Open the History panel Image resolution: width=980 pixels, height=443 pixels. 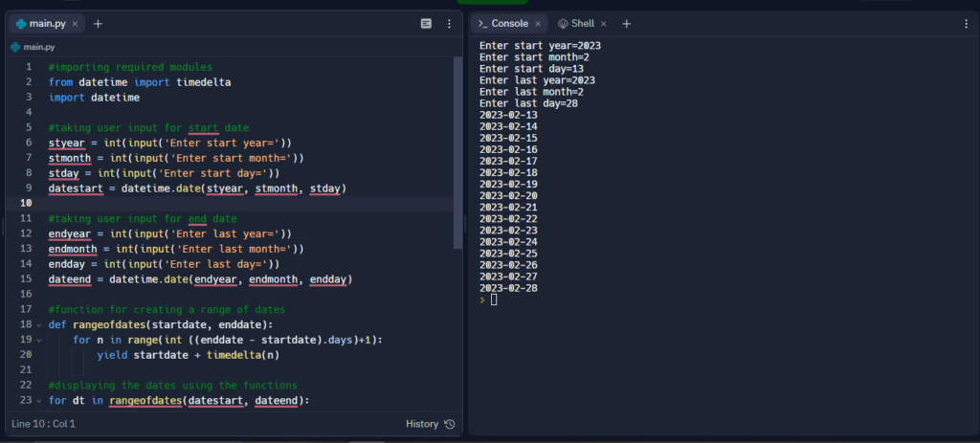coord(430,424)
